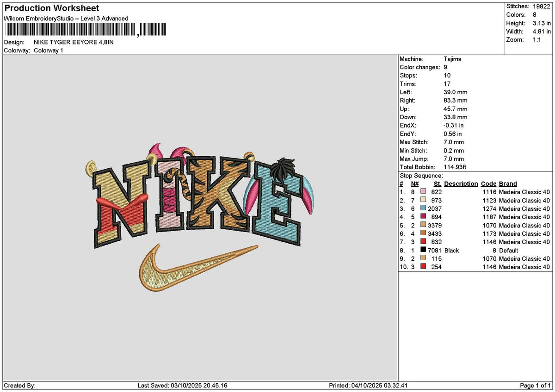Viewport: 555px width, 392px height.
Task: Click 'Page 1 of 1' in the footer
Action: 536,386
